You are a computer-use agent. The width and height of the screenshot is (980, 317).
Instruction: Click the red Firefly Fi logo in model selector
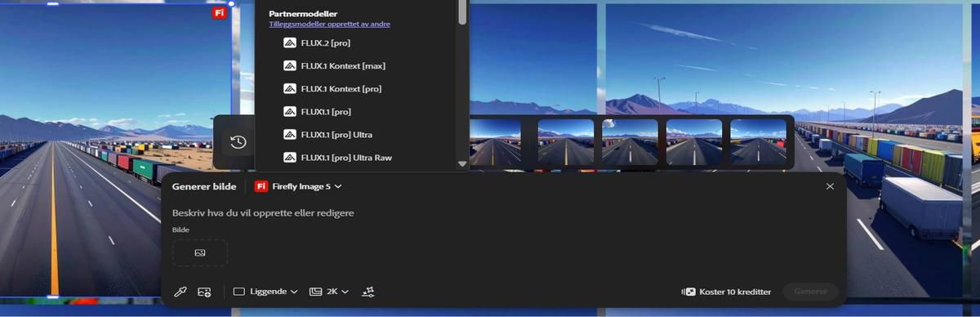(261, 186)
